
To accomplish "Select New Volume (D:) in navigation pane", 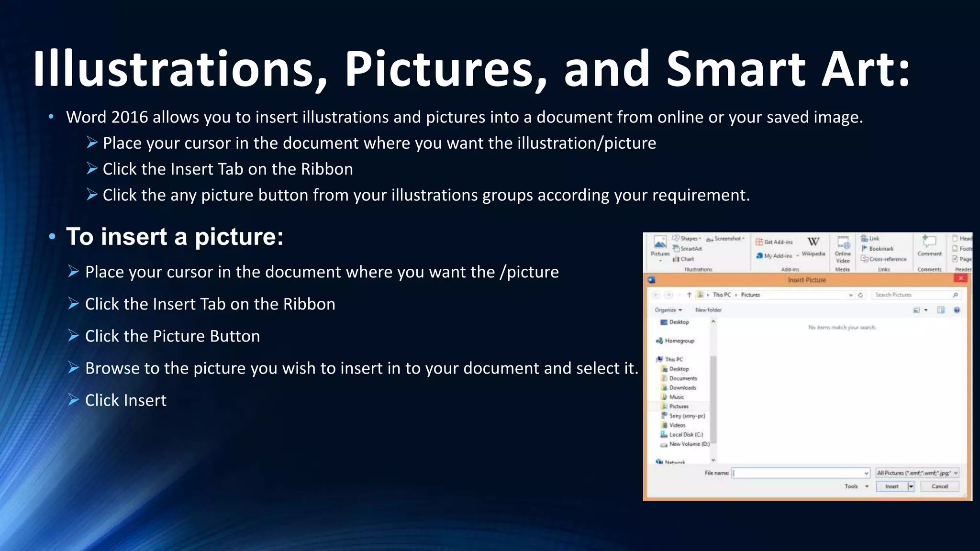I will (685, 444).
